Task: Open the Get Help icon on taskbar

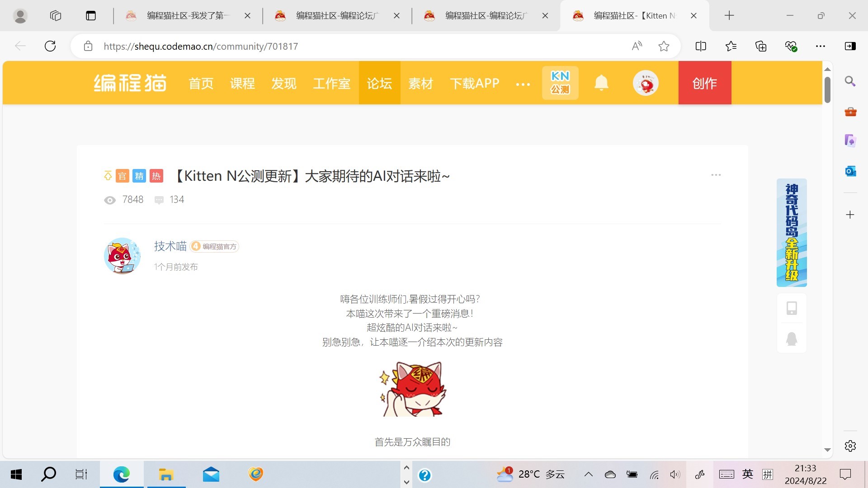Action: coord(425,475)
